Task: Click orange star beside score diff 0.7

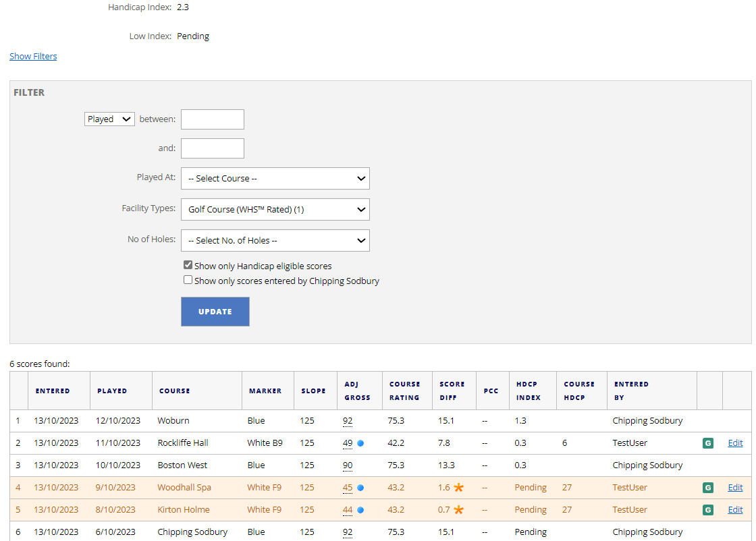Action: coord(459,510)
